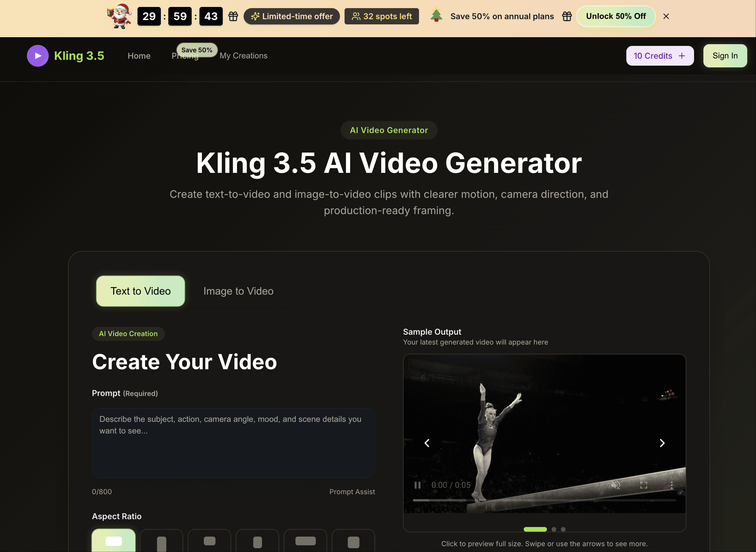Click Prompt Assist below the prompt box
The image size is (756, 552).
pyautogui.click(x=352, y=492)
